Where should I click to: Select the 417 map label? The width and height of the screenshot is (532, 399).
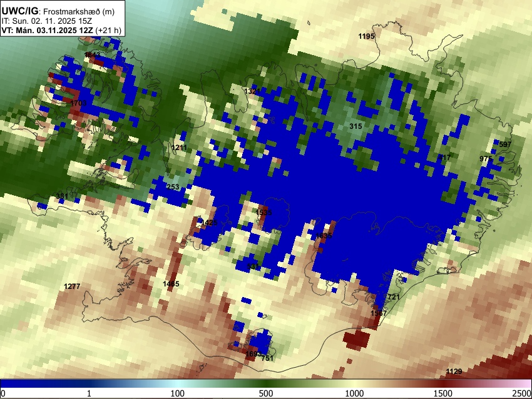(444, 158)
